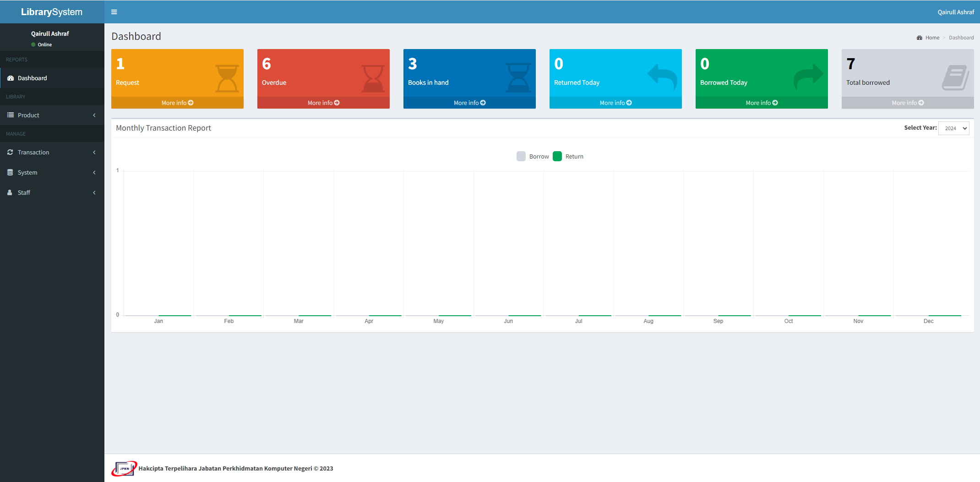Toggle the sidebar with the hamburger icon
Image resolution: width=980 pixels, height=482 pixels.
[x=114, y=12]
